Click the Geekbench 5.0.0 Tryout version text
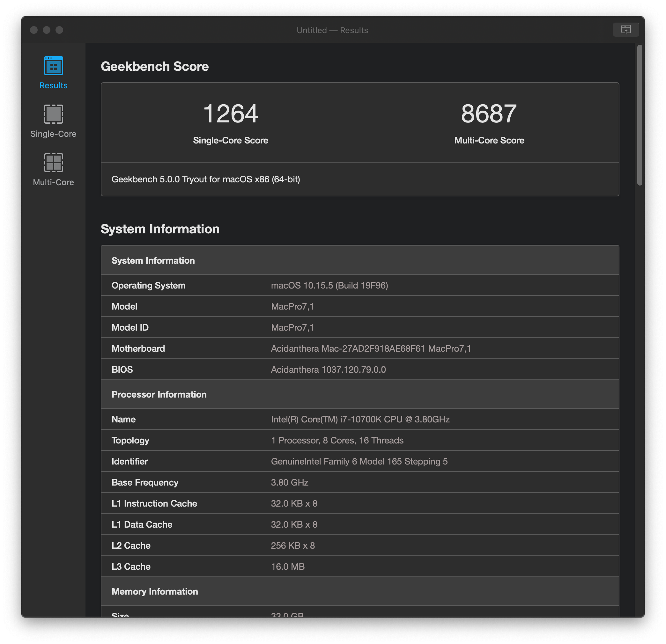Screen dimensions: 666x644 [x=206, y=179]
